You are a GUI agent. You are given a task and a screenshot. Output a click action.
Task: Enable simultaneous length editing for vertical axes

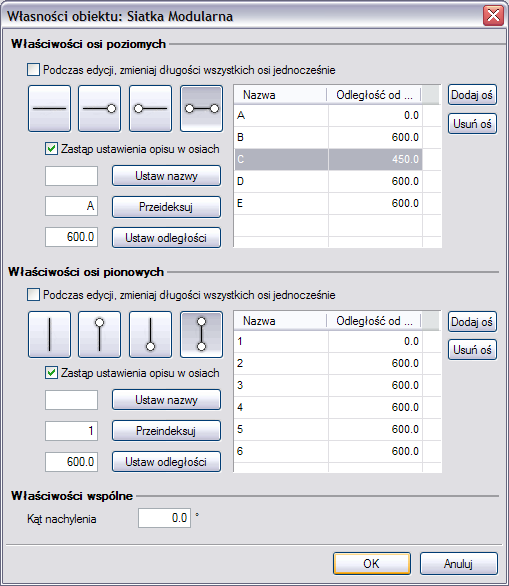(33, 294)
